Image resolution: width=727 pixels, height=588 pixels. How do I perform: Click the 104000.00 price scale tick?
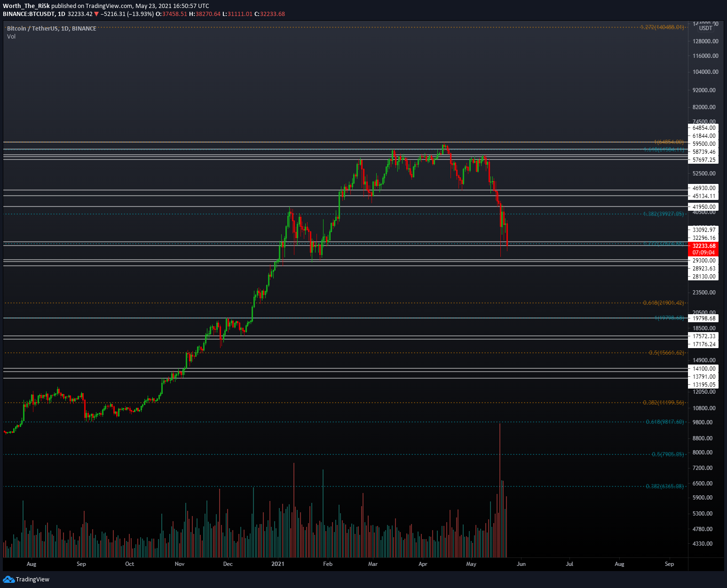pyautogui.click(x=705, y=72)
